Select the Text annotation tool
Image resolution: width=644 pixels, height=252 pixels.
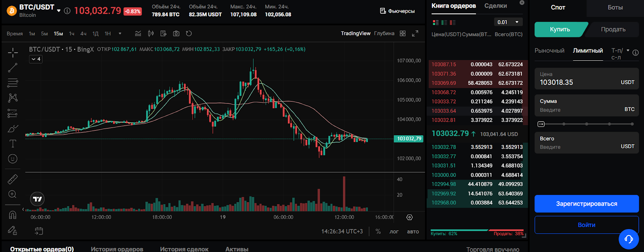tap(12, 144)
